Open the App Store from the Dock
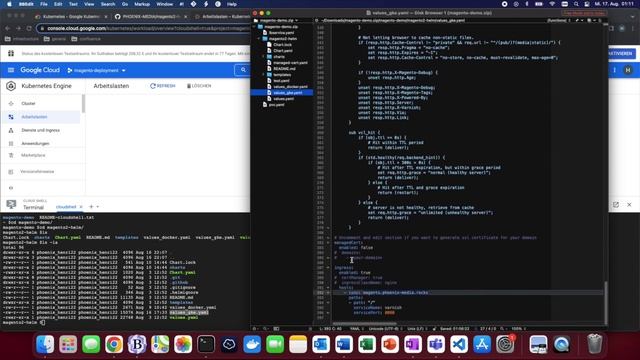Image resolution: width=640 pixels, height=360 pixels. click(482, 344)
